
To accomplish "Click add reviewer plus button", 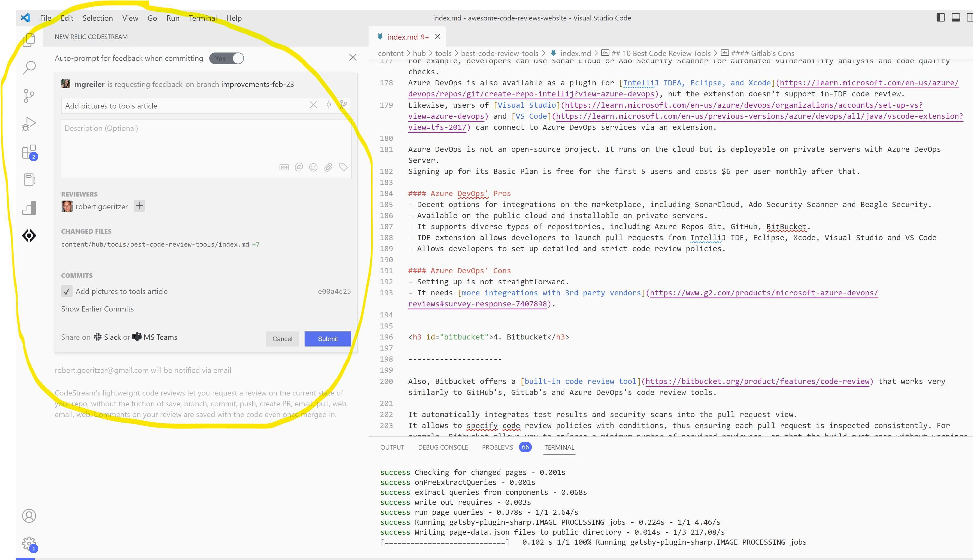I will click(x=139, y=206).
